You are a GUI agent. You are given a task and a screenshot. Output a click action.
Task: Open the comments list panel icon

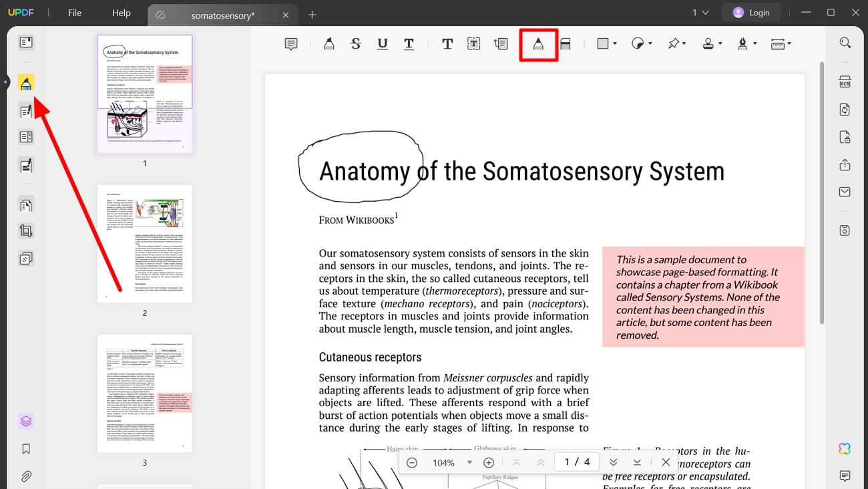[845, 476]
